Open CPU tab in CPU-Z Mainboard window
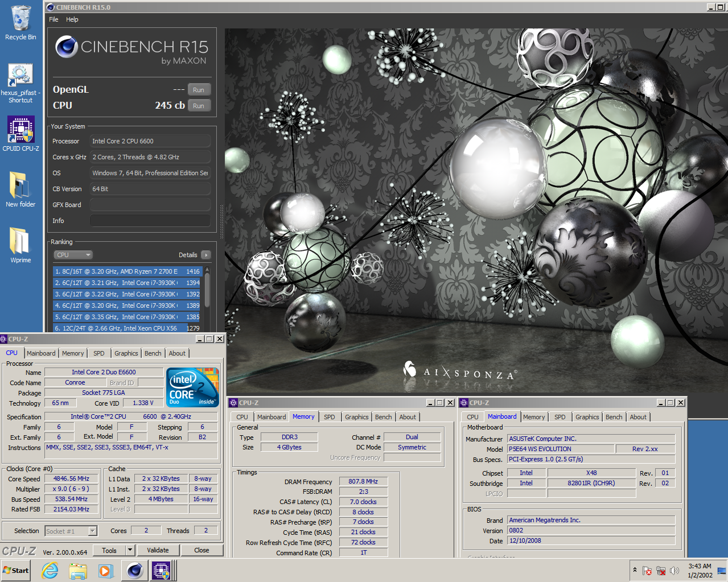 click(473, 417)
